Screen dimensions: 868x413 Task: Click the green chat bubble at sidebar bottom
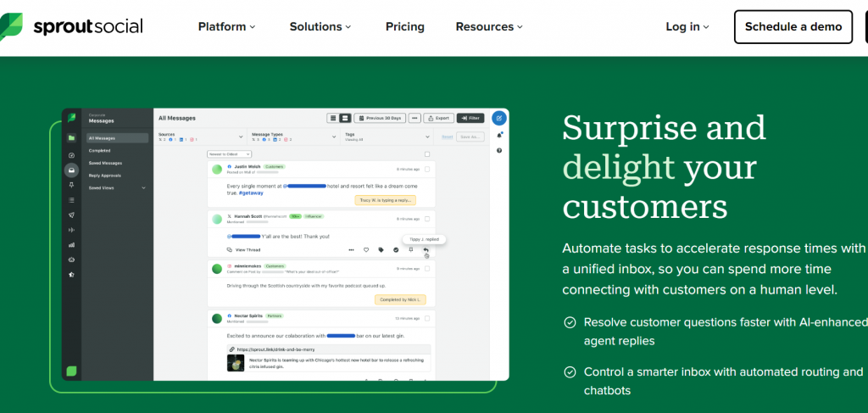(x=71, y=371)
